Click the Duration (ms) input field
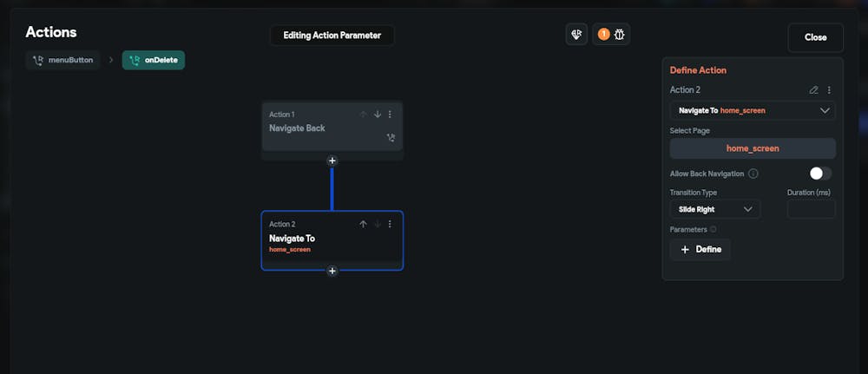This screenshot has width=868, height=374. (811, 209)
